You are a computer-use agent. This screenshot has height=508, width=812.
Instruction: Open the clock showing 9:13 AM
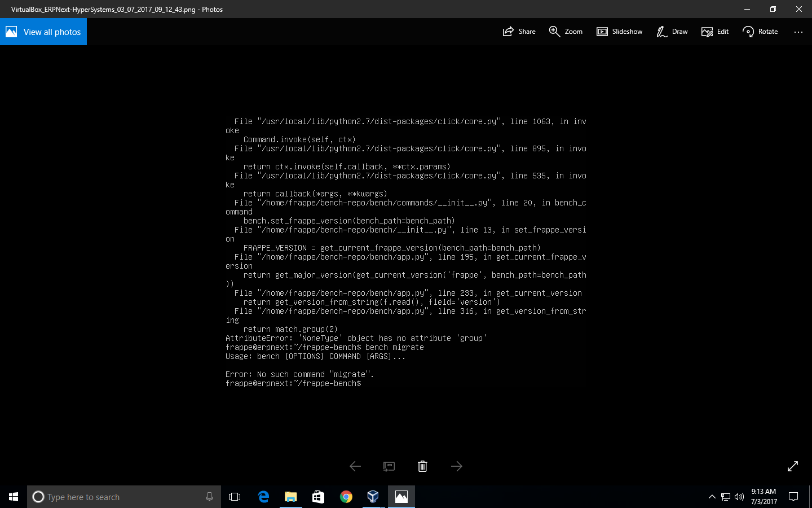coord(764,497)
